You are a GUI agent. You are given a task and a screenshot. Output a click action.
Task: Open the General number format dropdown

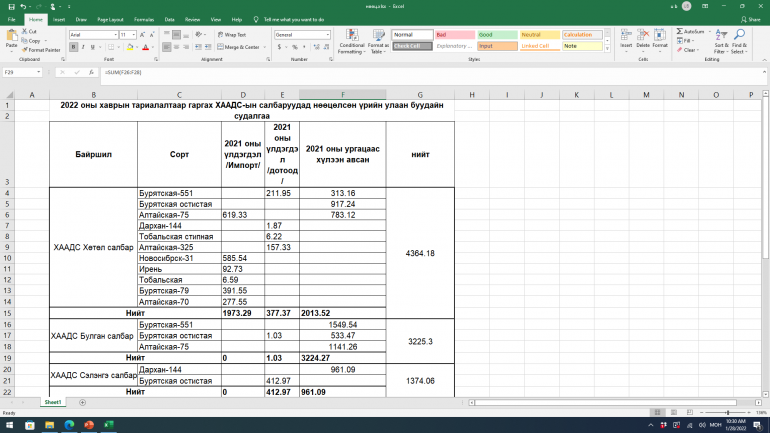[x=328, y=34]
